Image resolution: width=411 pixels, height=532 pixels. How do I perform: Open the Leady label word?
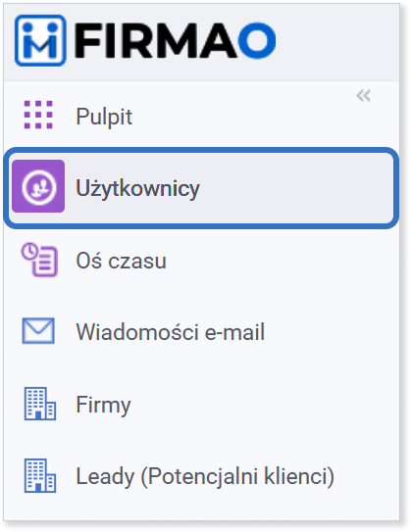[105, 477]
